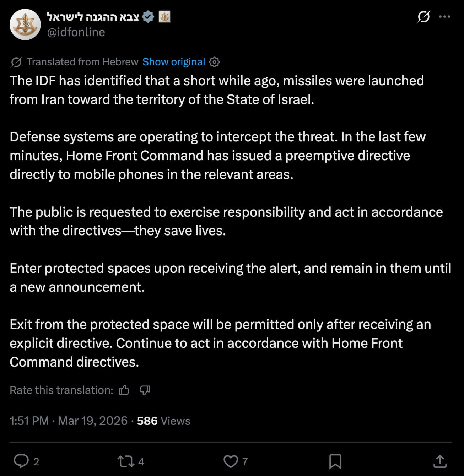Viewport: 464px width, 476px height.
Task: Rate the translation with thumbs up
Action: point(124,390)
